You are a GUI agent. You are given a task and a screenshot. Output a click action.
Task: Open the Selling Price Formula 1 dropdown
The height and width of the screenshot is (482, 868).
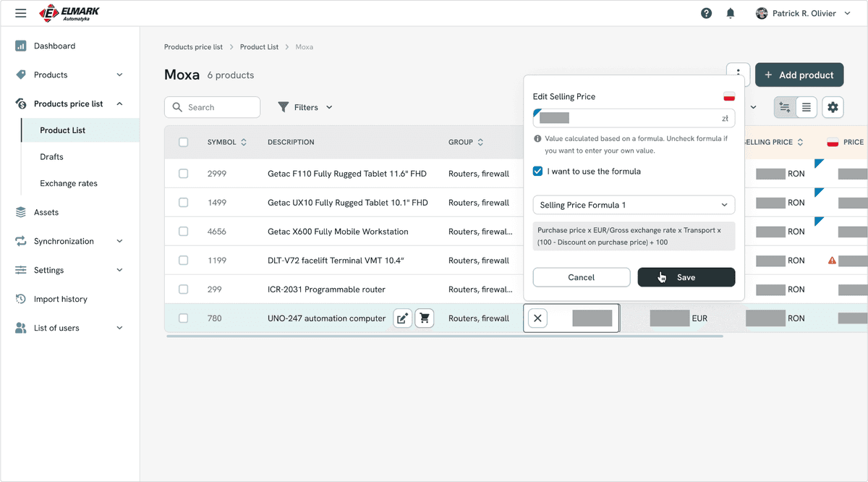(634, 205)
